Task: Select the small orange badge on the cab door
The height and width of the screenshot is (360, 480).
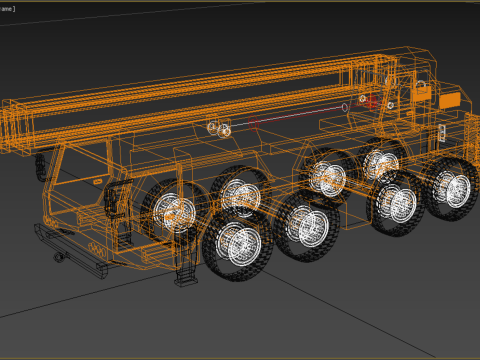Action: pos(97,182)
